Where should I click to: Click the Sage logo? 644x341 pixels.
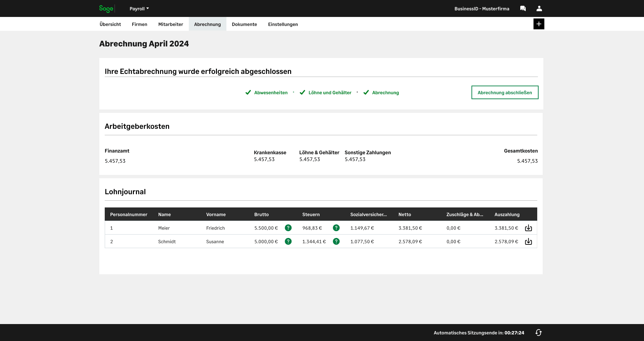pyautogui.click(x=106, y=9)
